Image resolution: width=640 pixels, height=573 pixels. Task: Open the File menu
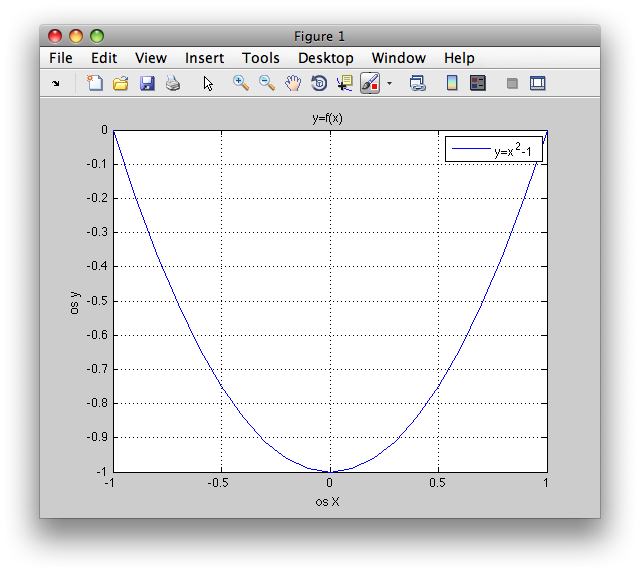[x=61, y=58]
